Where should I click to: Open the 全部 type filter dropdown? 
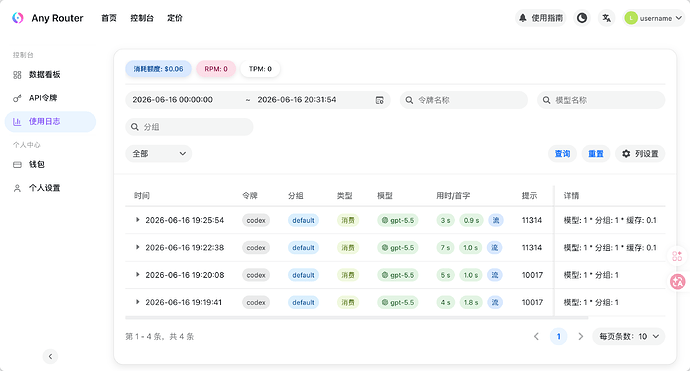tap(159, 154)
